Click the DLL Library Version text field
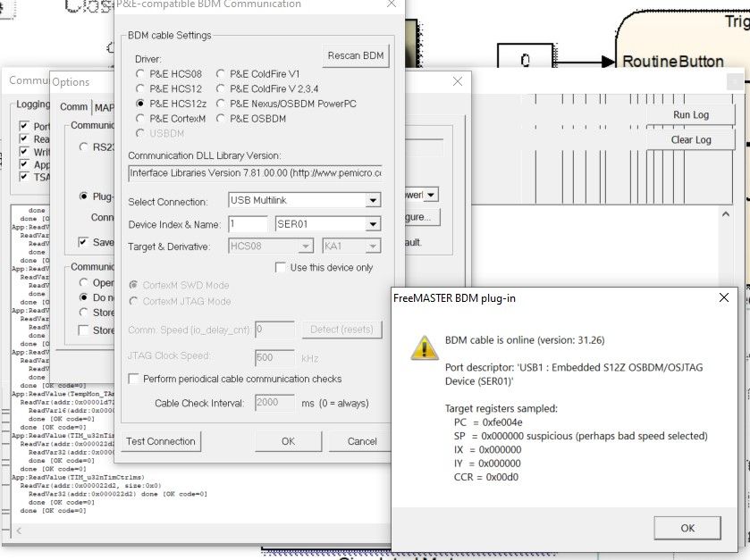The height and width of the screenshot is (560, 750). (x=255, y=173)
